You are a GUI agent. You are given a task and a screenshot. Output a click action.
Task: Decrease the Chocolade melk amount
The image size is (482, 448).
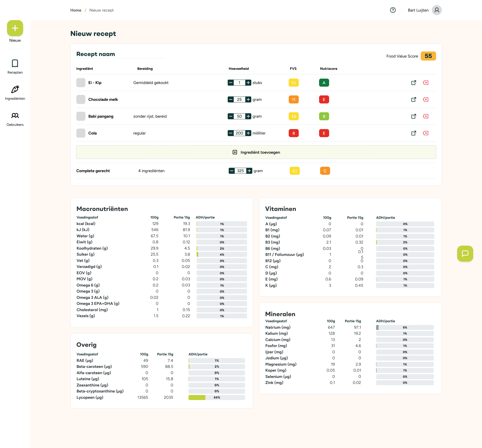click(231, 99)
